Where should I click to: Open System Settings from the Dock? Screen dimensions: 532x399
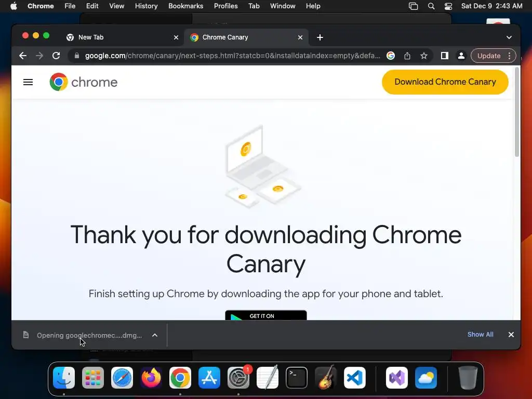click(x=238, y=378)
